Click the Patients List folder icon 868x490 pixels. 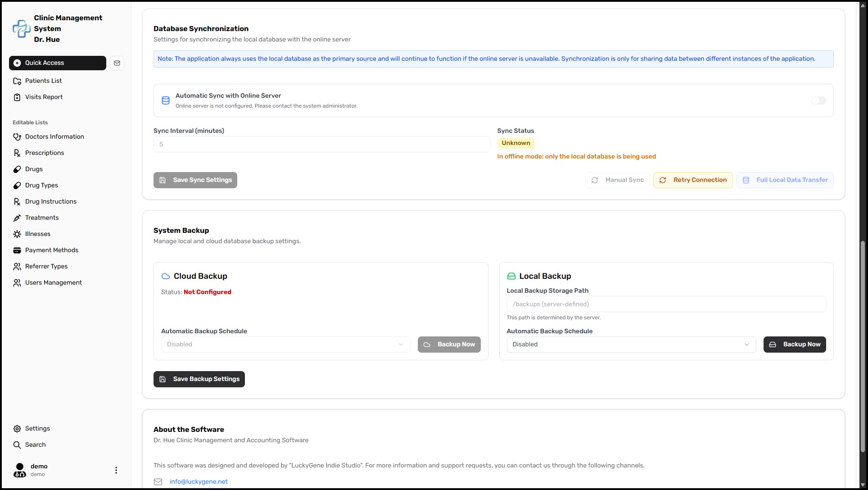coord(17,81)
